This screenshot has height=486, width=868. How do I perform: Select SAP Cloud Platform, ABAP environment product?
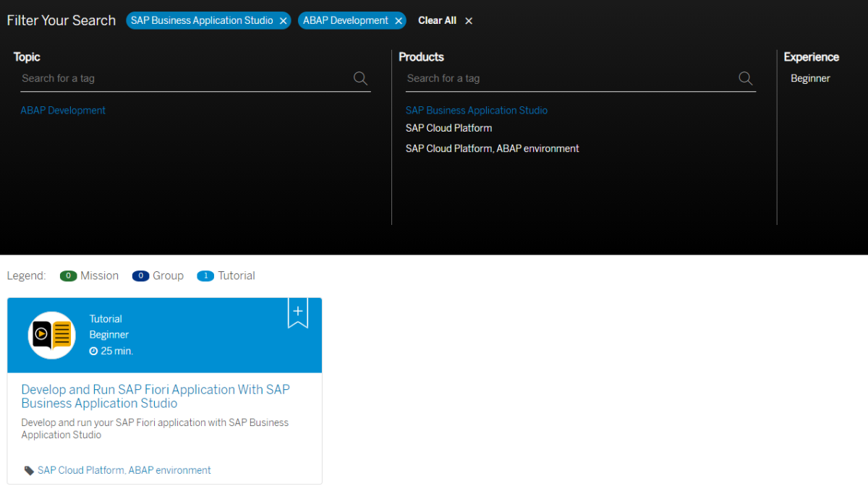click(492, 148)
